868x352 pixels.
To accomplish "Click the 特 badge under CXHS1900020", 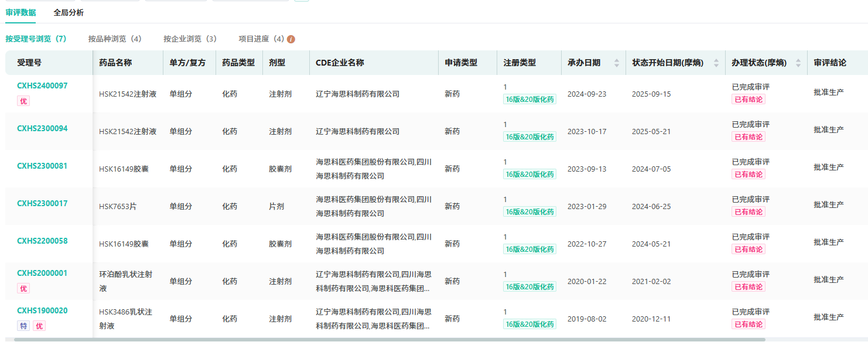I will (x=23, y=326).
